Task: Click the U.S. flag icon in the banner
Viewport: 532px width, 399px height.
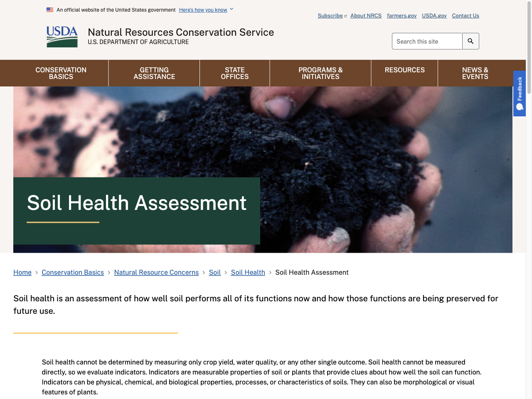Action: [50, 9]
